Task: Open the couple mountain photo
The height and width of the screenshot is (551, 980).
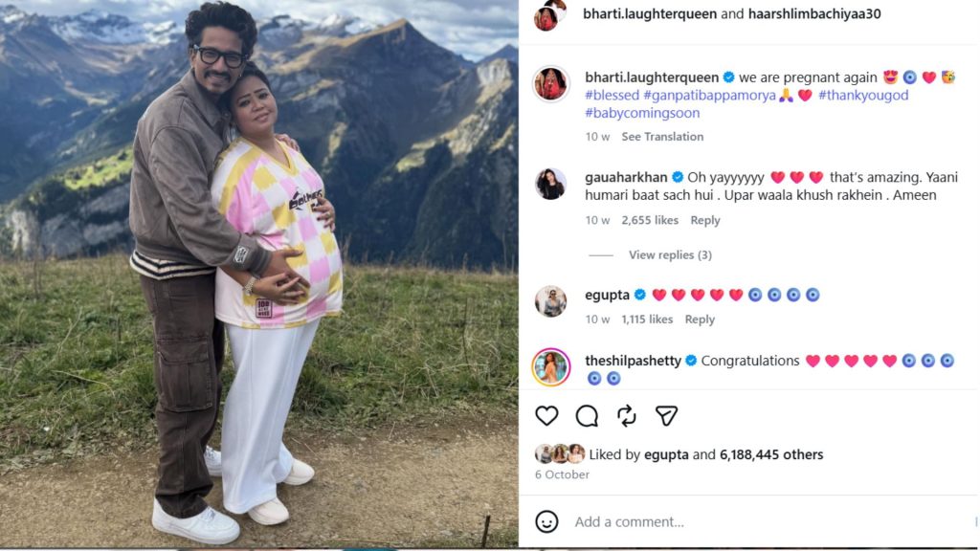Action: pyautogui.click(x=258, y=274)
